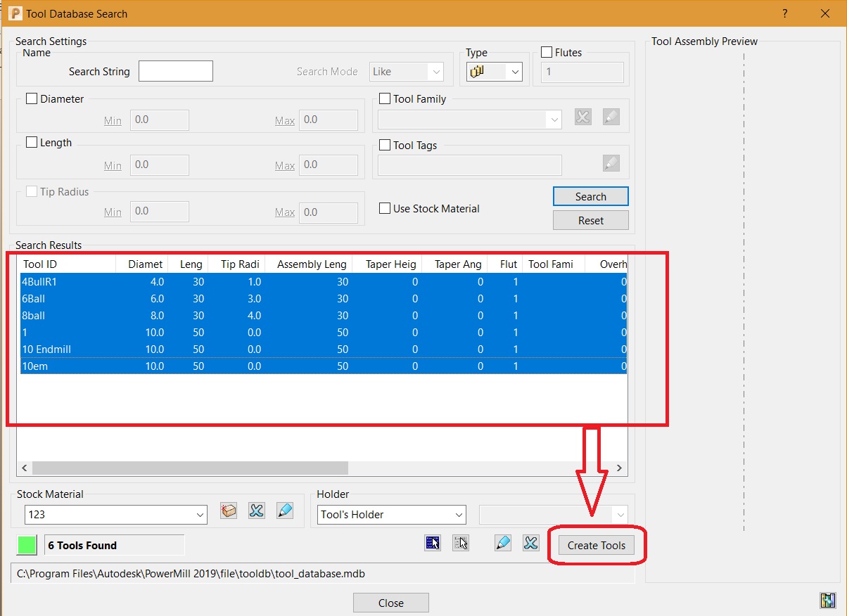Click the Close button at the bottom
The width and height of the screenshot is (847, 616).
pyautogui.click(x=391, y=603)
